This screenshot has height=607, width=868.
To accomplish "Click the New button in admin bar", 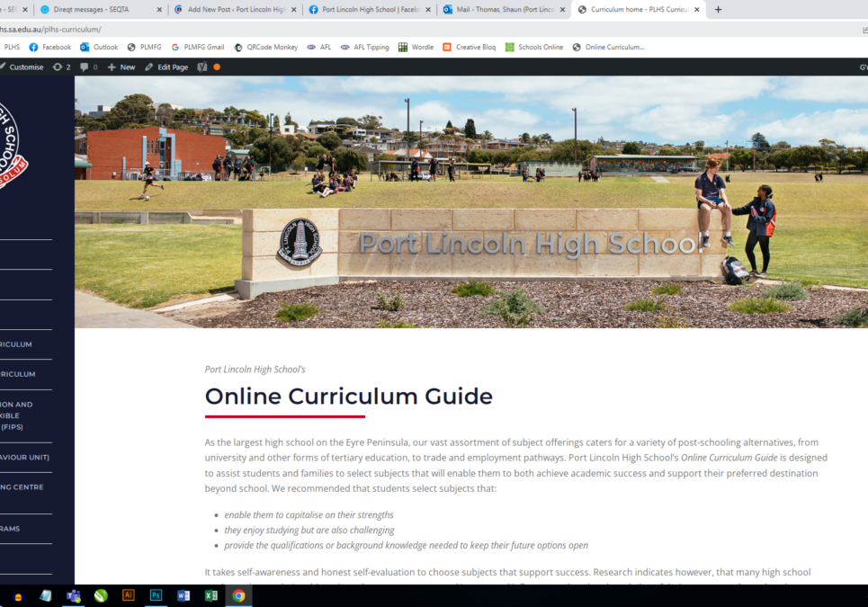I will (x=121, y=67).
